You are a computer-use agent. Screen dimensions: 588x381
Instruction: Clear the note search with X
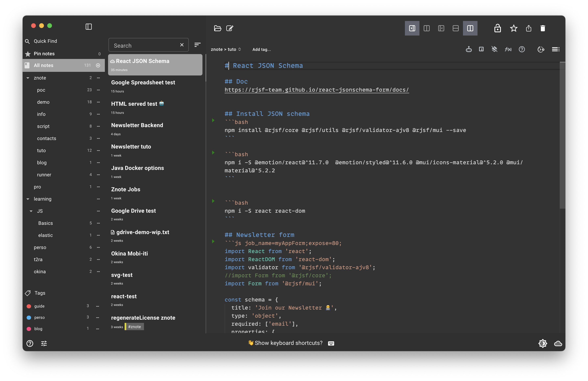pyautogui.click(x=182, y=45)
